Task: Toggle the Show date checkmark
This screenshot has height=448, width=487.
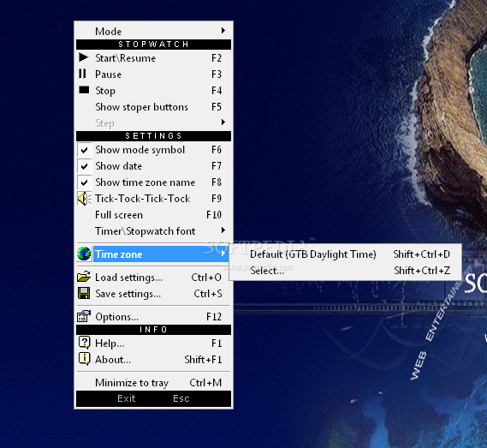Action: click(84, 166)
